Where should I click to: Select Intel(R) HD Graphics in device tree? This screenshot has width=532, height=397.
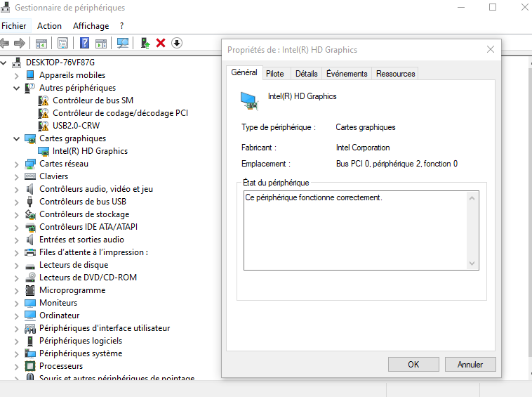click(90, 151)
